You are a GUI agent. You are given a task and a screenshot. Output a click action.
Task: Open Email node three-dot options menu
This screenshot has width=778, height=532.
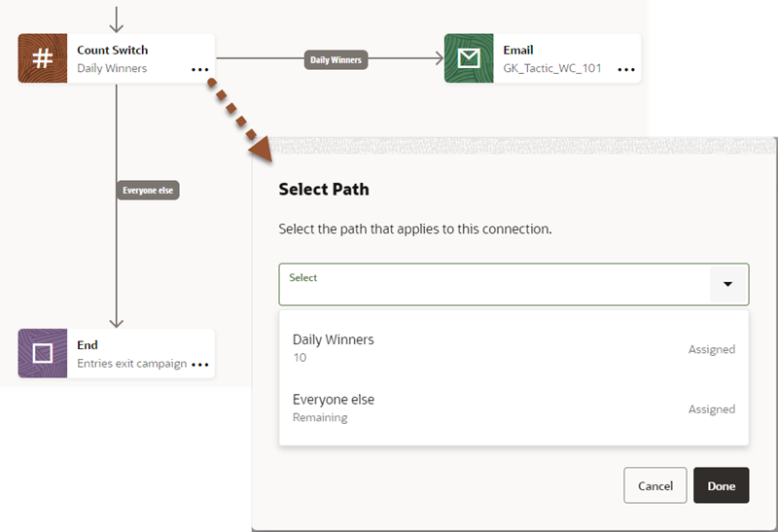pos(626,70)
